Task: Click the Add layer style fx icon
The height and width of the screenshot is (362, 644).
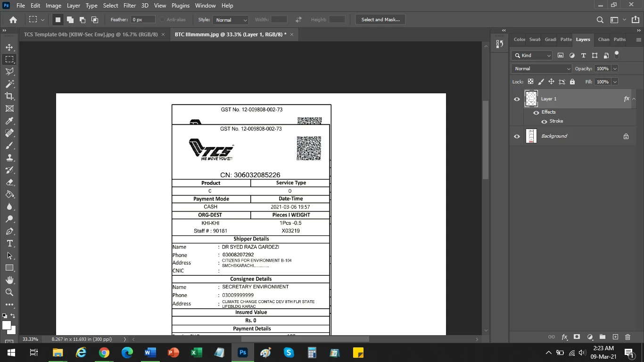Action: pyautogui.click(x=564, y=337)
